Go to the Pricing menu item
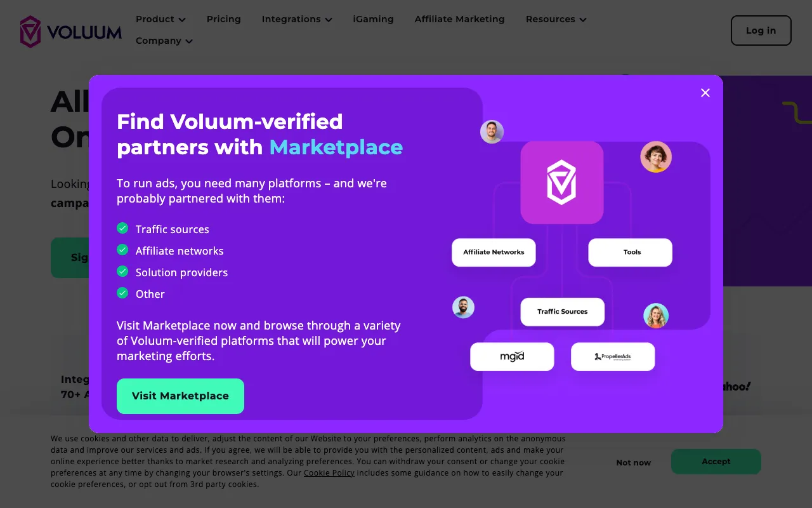This screenshot has height=508, width=812. pos(223,19)
